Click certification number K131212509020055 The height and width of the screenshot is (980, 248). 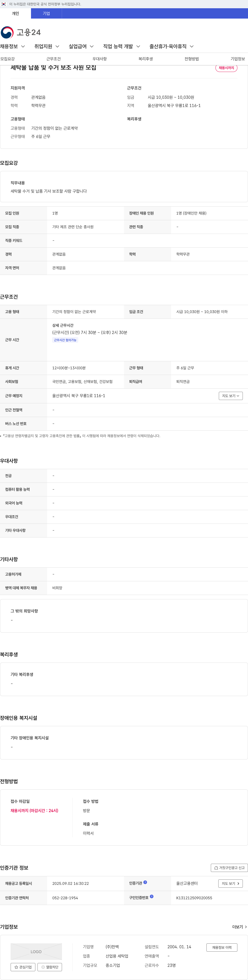(x=194, y=898)
